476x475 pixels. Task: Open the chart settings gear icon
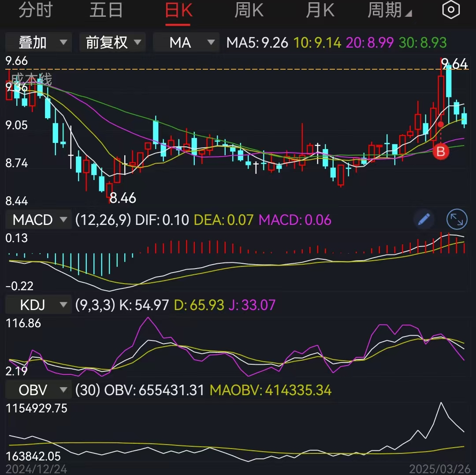[x=450, y=10]
